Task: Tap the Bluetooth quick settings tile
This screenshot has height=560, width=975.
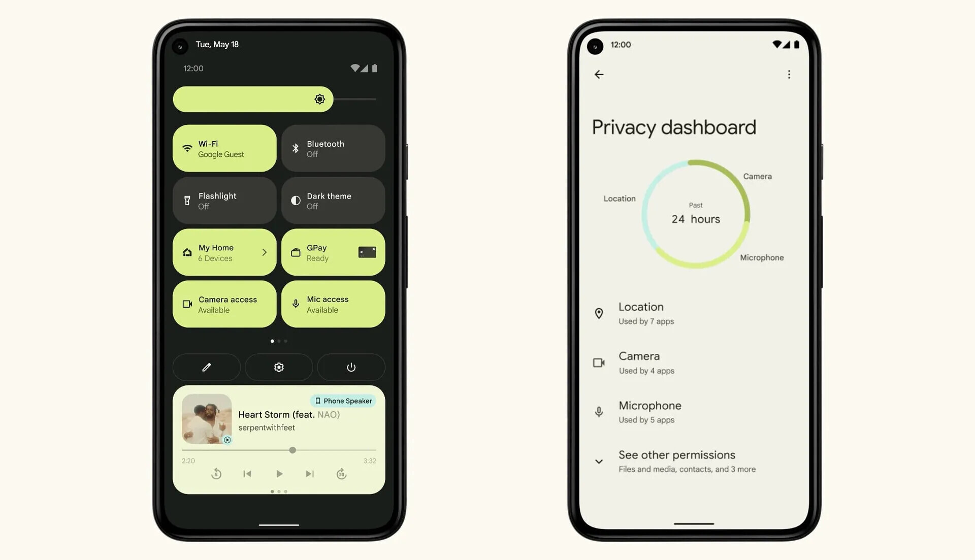Action: pos(333,148)
